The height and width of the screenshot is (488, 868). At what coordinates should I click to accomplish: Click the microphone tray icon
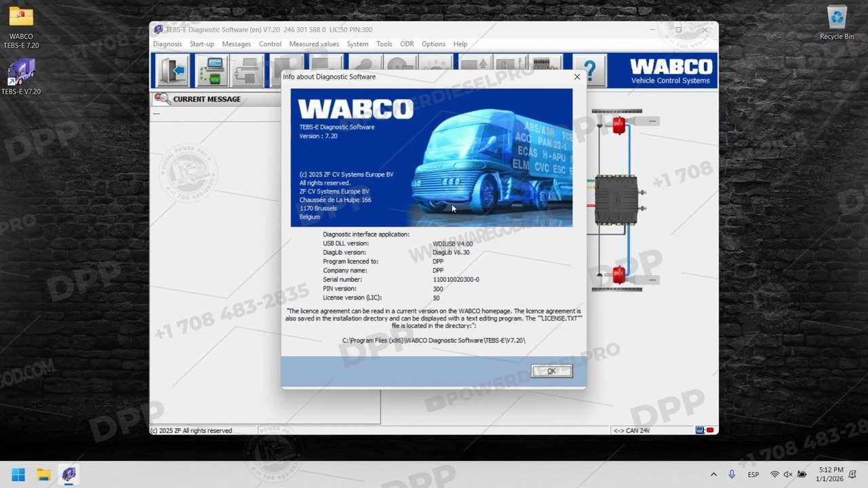tap(732, 474)
